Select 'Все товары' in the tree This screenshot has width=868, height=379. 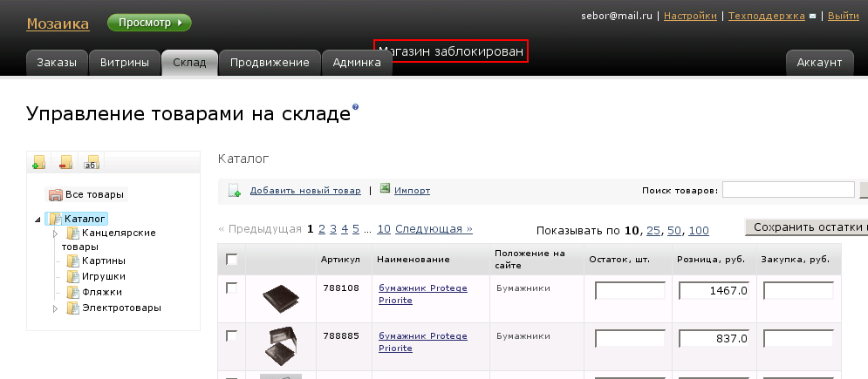click(94, 194)
